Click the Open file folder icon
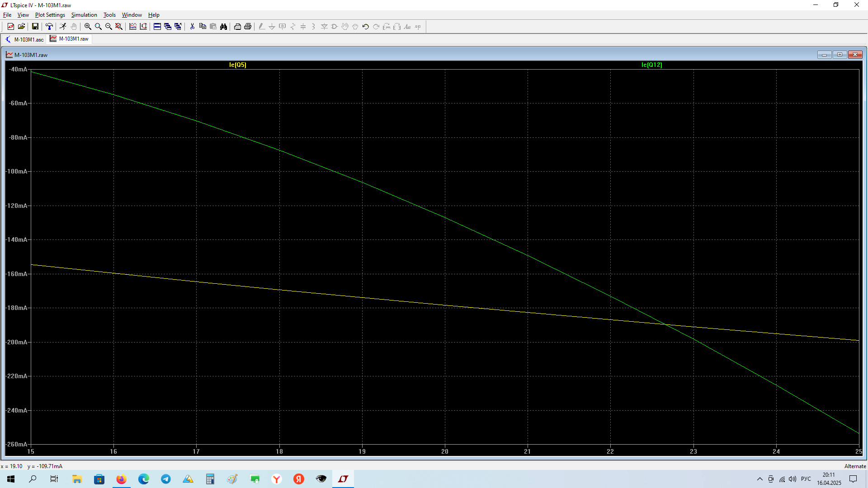 point(21,27)
